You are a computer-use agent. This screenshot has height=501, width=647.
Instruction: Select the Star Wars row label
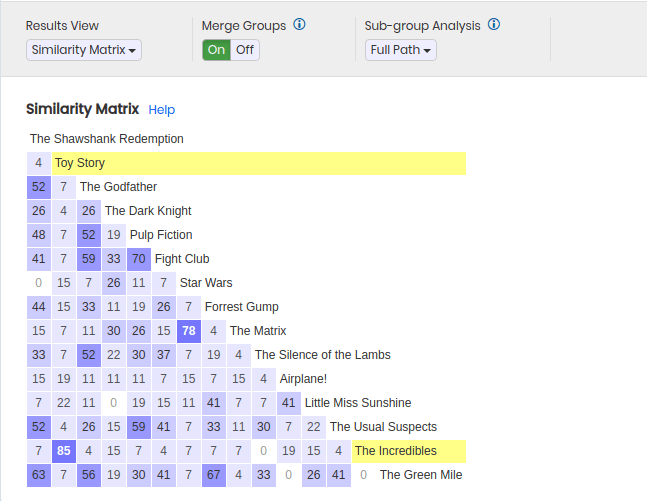click(x=206, y=283)
